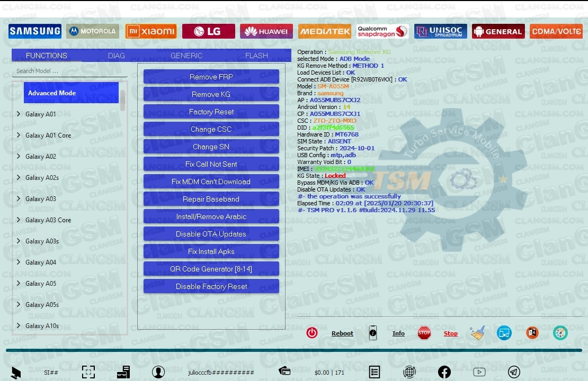The height and width of the screenshot is (381, 588).
Task: Click the red Stop link
Action: point(451,333)
